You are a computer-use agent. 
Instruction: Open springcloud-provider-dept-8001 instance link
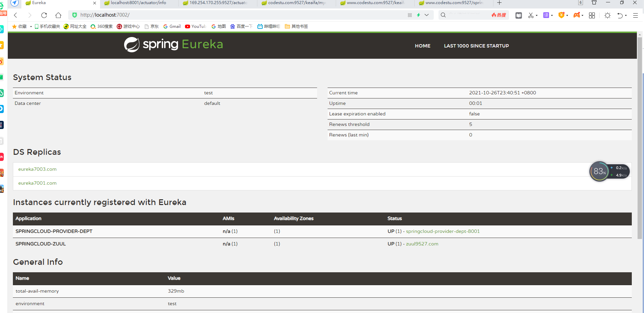point(443,231)
